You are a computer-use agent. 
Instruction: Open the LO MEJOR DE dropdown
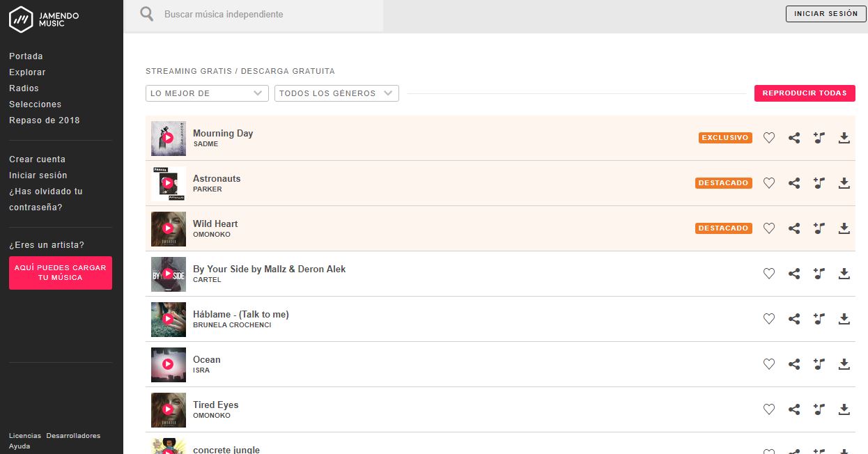(x=207, y=93)
